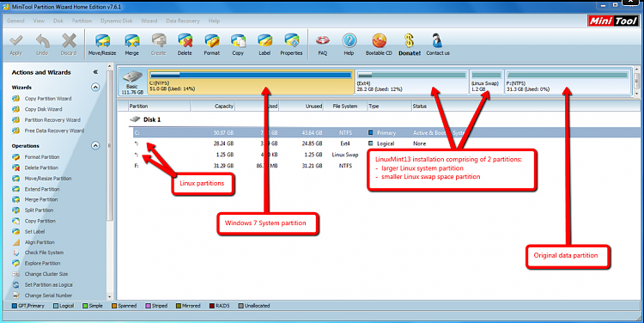Image resolution: width=644 pixels, height=323 pixels.
Task: Click the Delete partition toolbar icon
Action: click(x=185, y=41)
